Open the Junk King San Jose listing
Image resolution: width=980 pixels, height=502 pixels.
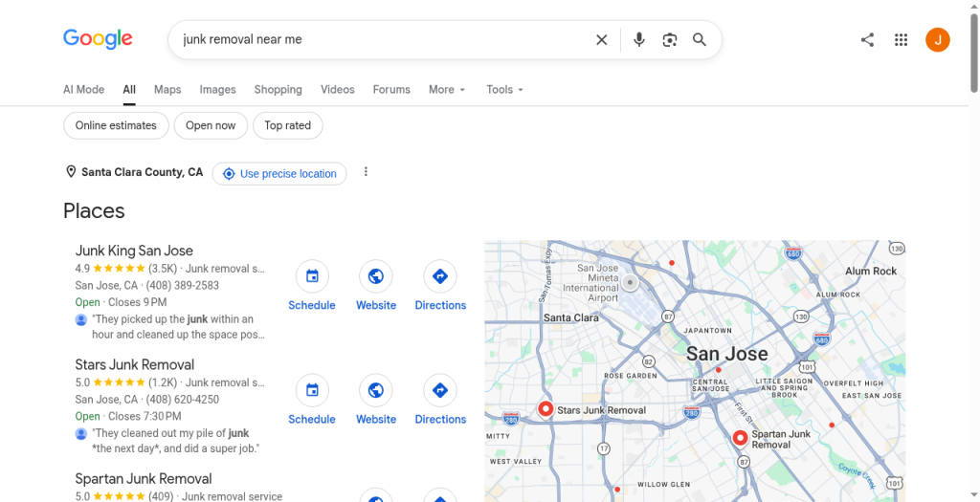(x=134, y=251)
